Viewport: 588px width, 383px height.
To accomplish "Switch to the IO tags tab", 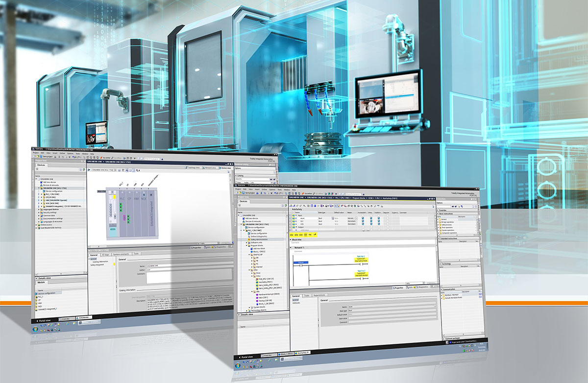I will coord(105,255).
